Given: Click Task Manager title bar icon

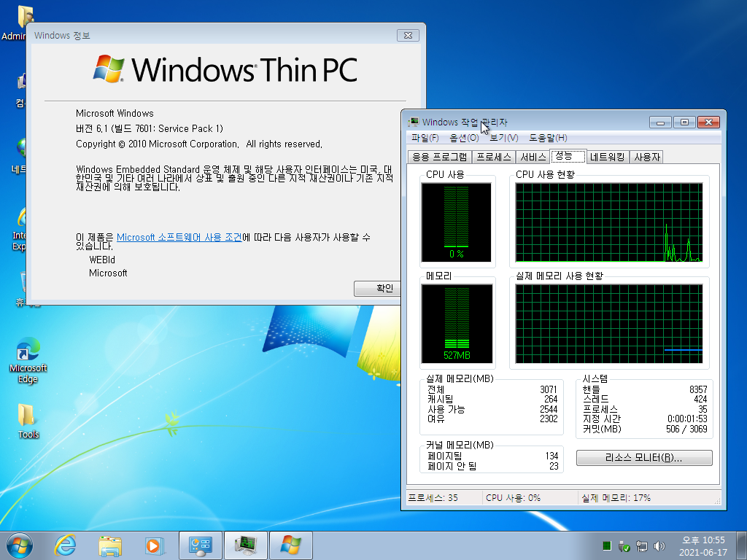Looking at the screenshot, I should [414, 122].
